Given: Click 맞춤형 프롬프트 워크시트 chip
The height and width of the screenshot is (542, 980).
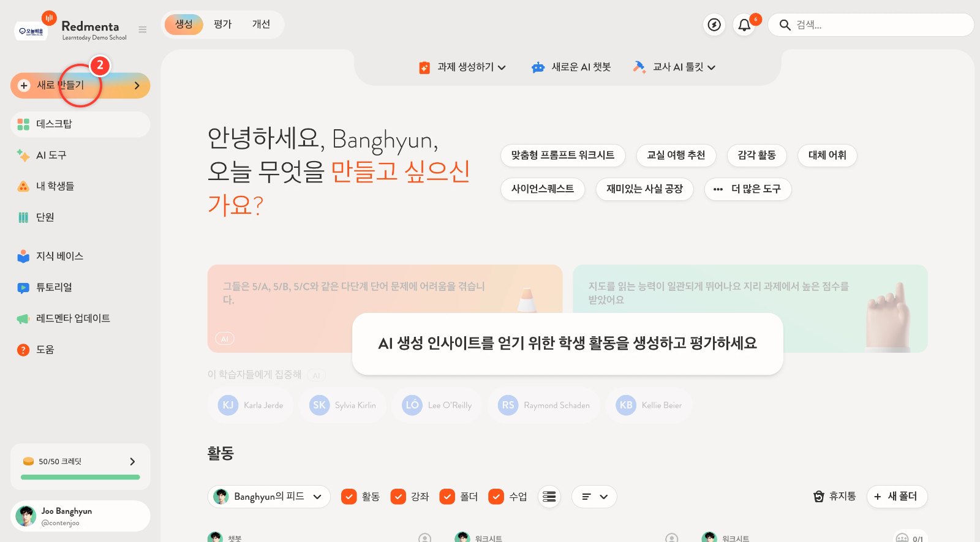Looking at the screenshot, I should coord(563,156).
